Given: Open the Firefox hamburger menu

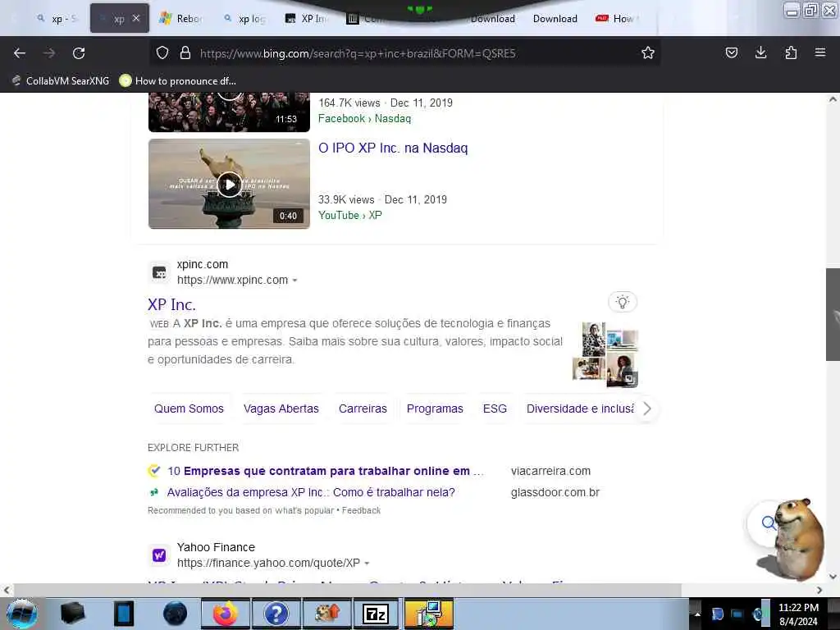Looking at the screenshot, I should [820, 52].
